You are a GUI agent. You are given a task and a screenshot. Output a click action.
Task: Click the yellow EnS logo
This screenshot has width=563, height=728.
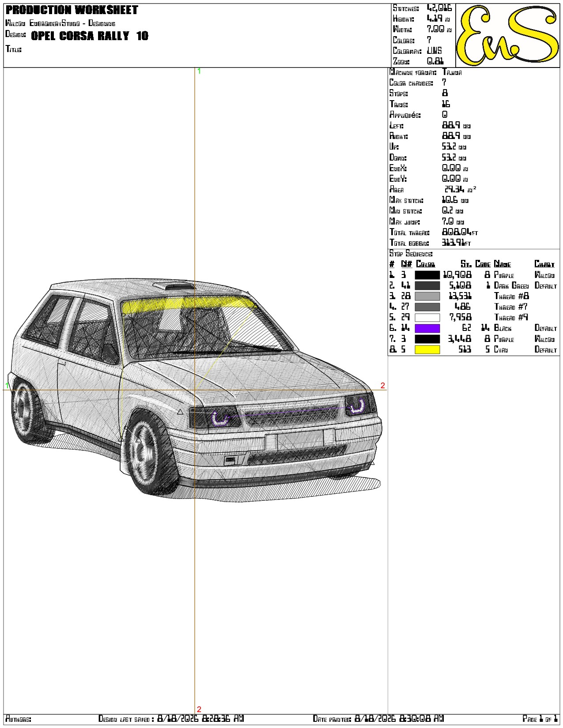(507, 36)
